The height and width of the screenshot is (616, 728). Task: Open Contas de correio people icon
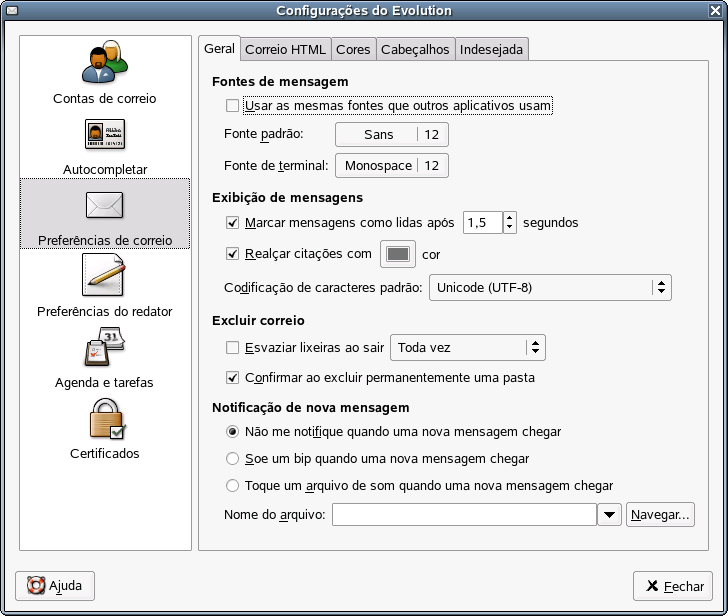pos(104,62)
